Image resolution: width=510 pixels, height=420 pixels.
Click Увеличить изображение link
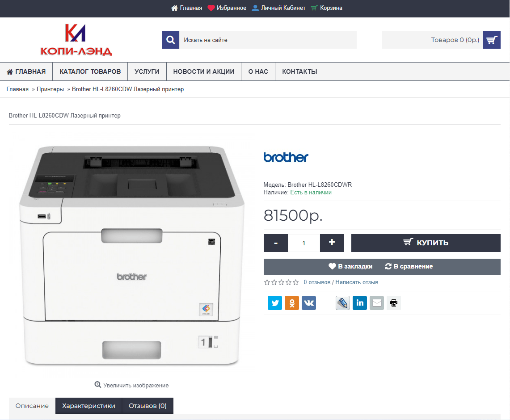tap(131, 385)
